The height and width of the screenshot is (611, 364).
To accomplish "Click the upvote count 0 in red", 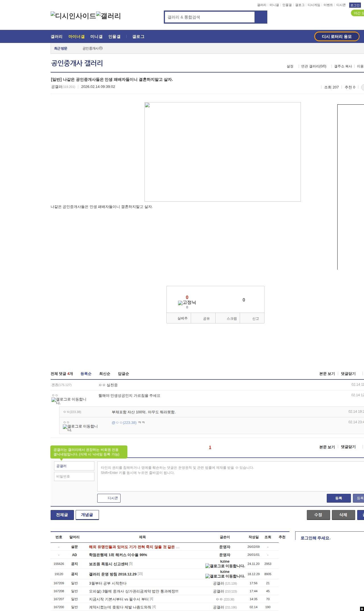I will point(187,297).
